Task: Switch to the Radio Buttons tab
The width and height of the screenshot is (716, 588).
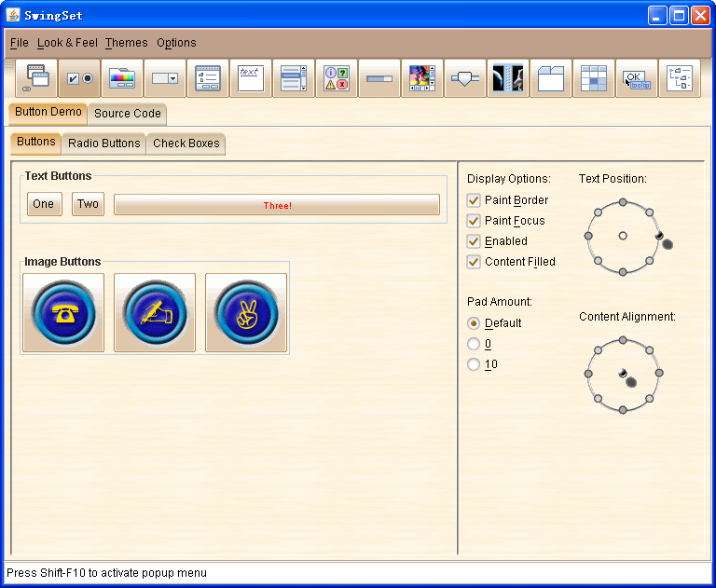Action: point(104,144)
